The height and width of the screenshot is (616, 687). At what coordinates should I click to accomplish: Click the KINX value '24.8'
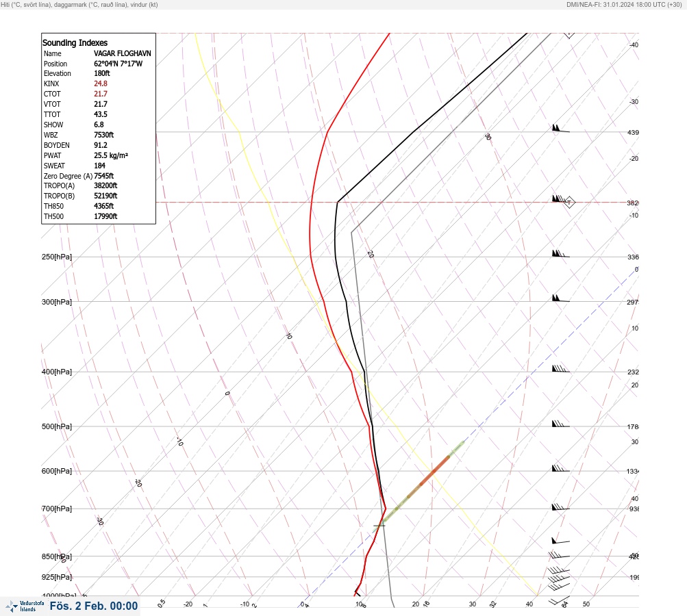click(100, 84)
